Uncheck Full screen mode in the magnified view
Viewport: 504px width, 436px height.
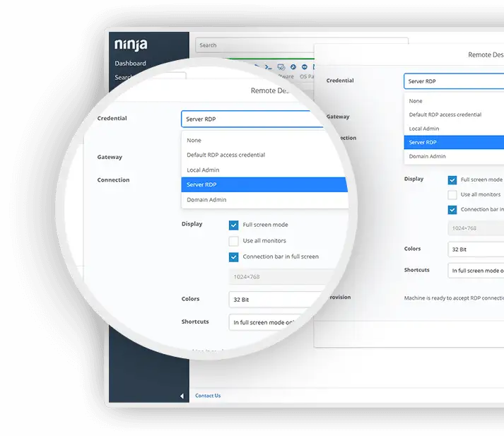click(234, 225)
